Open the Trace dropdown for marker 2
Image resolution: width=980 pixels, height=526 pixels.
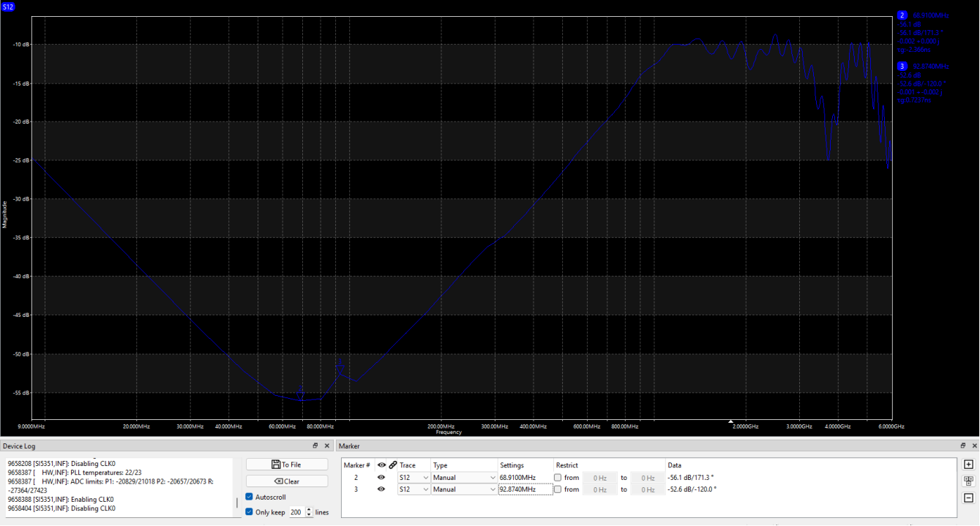click(414, 478)
